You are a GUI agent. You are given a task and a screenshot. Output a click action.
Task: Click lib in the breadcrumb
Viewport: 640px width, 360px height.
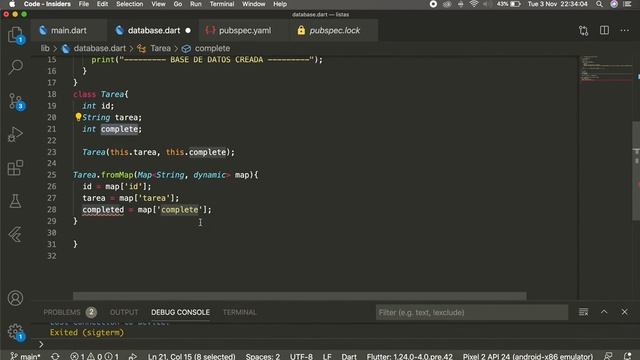[x=45, y=48]
